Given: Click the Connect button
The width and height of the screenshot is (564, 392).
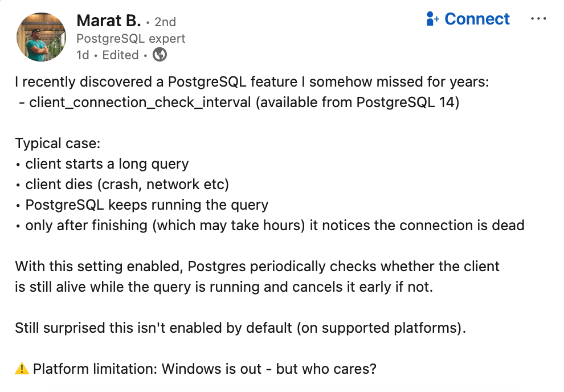Looking at the screenshot, I should point(468,18).
